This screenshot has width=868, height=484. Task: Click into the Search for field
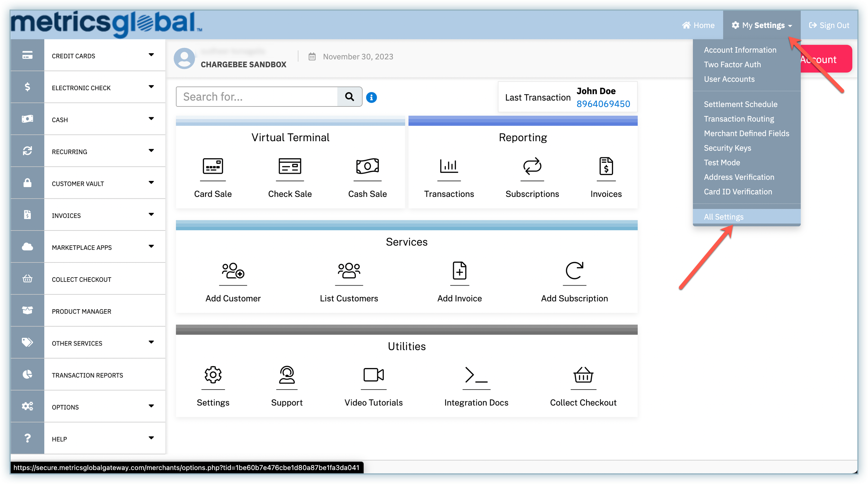(x=257, y=97)
